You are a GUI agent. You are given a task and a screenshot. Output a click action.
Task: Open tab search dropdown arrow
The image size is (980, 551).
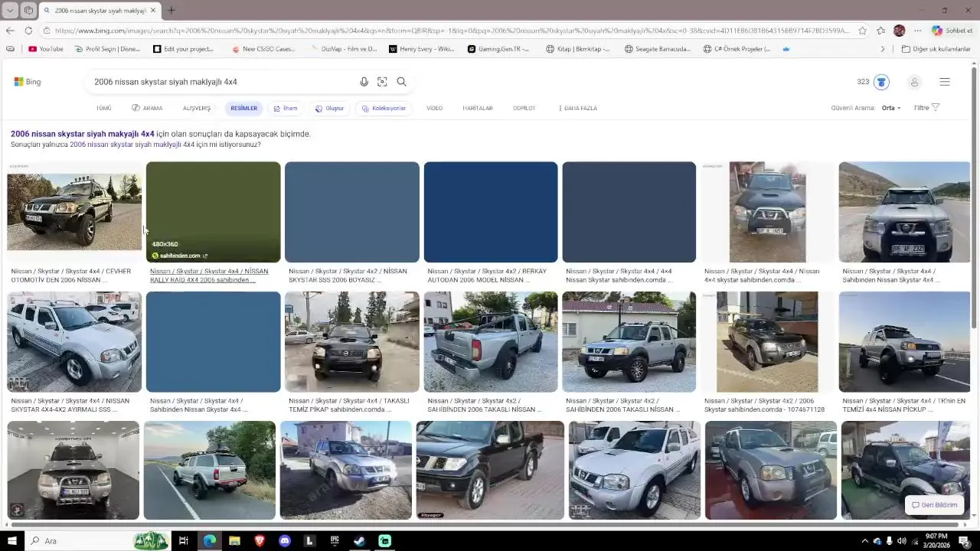pos(10,11)
